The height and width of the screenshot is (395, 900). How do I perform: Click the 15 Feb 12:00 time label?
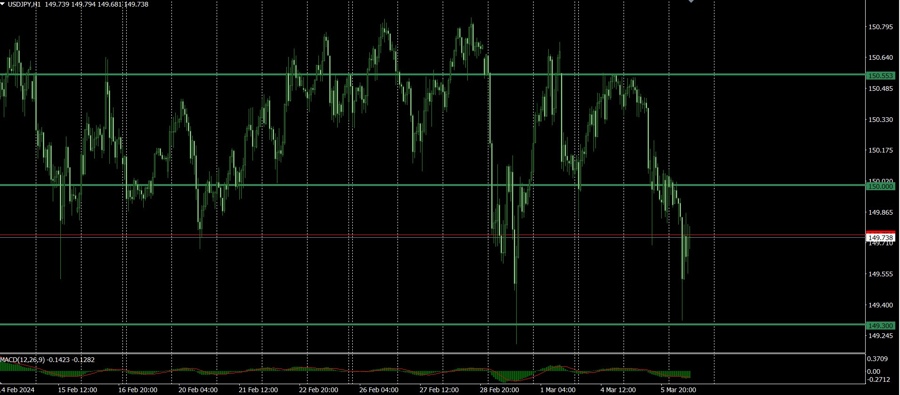(x=77, y=390)
